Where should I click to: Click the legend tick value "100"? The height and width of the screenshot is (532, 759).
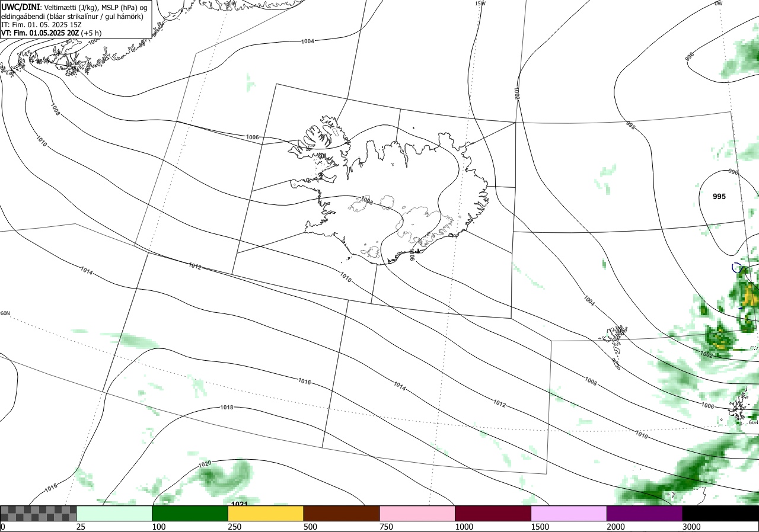(160, 527)
